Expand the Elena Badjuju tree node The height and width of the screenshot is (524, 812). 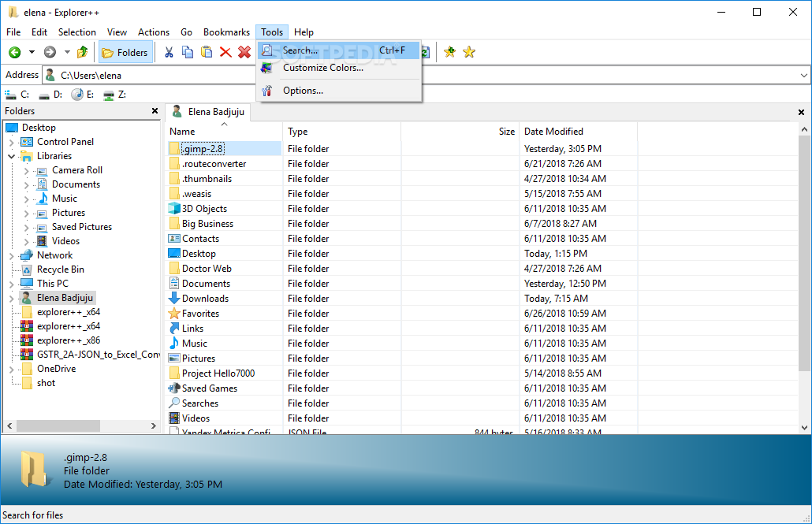pos(11,298)
